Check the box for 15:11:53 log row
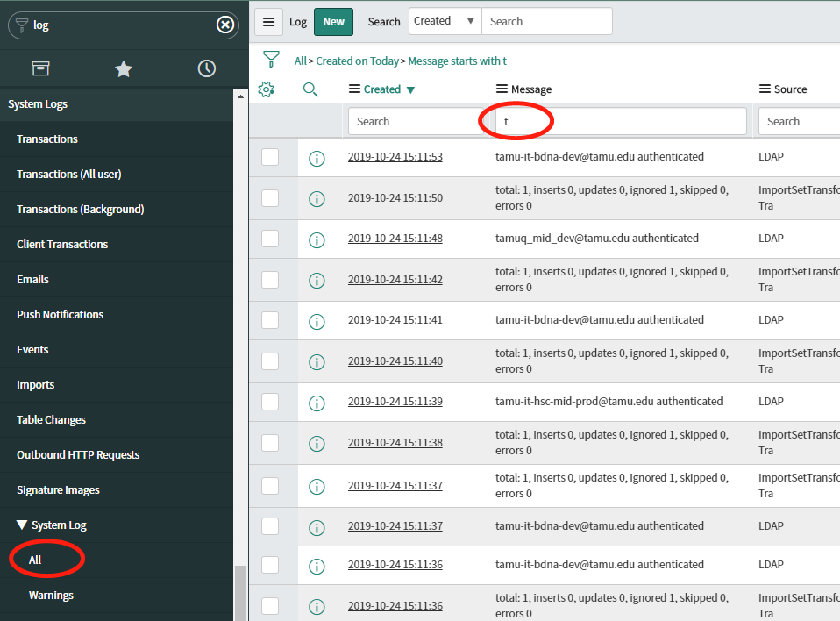The width and height of the screenshot is (840, 621). (x=270, y=157)
